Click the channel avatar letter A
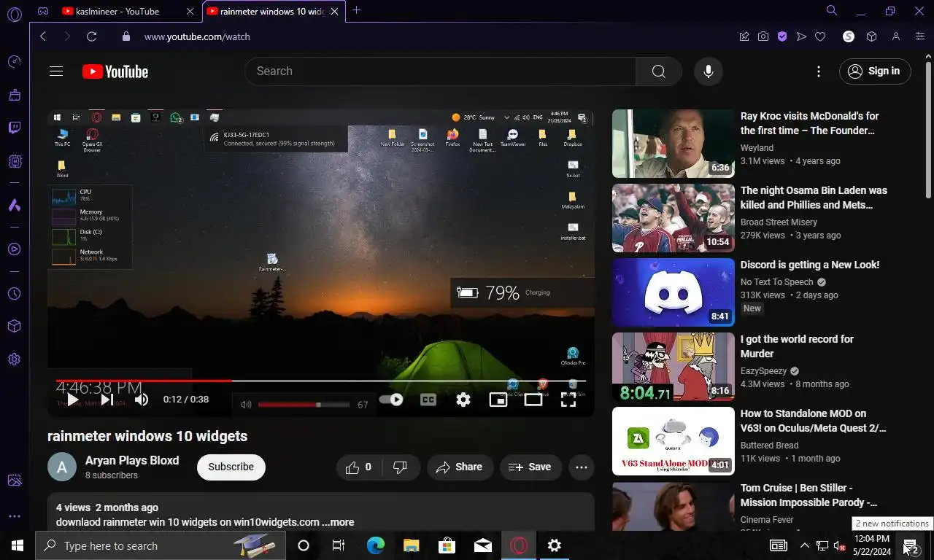 click(62, 467)
